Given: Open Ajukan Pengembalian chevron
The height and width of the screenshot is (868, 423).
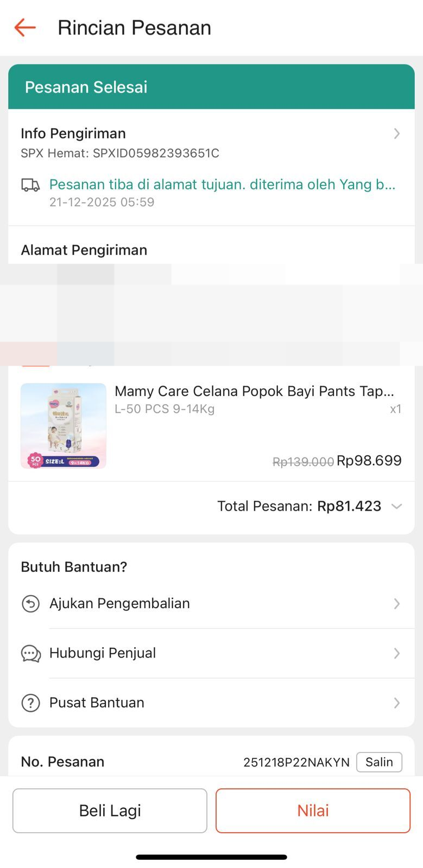Looking at the screenshot, I should [x=397, y=604].
